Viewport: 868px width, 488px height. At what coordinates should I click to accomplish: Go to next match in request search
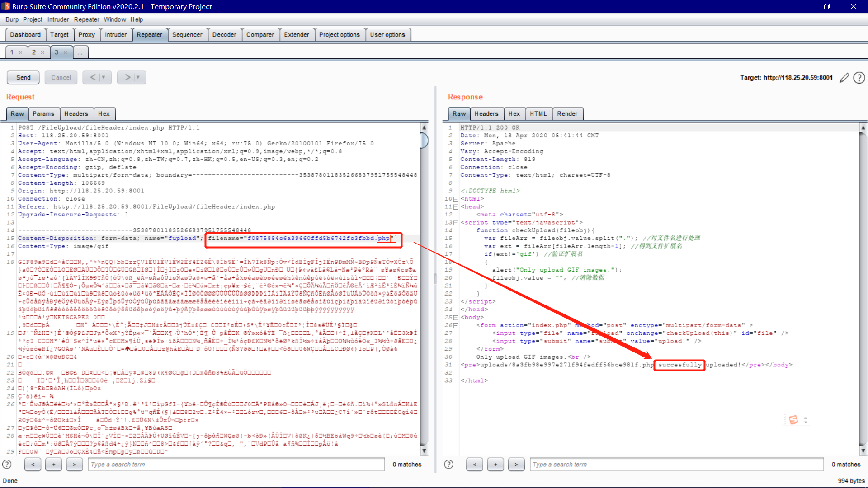coord(75,465)
